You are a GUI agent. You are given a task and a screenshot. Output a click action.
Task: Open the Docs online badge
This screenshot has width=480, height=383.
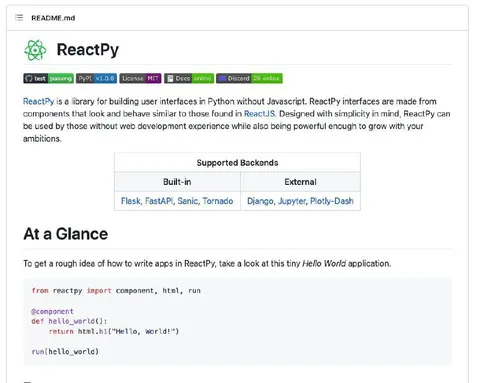pos(189,78)
